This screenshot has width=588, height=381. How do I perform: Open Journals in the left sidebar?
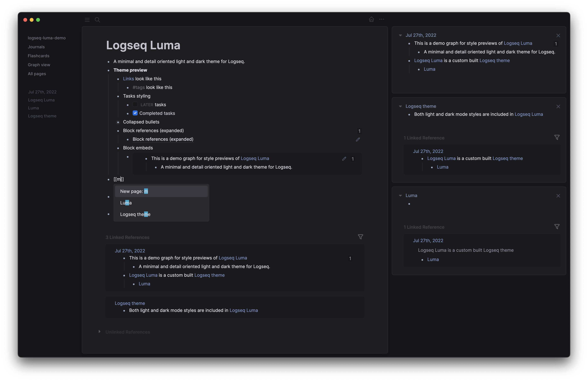(x=36, y=47)
